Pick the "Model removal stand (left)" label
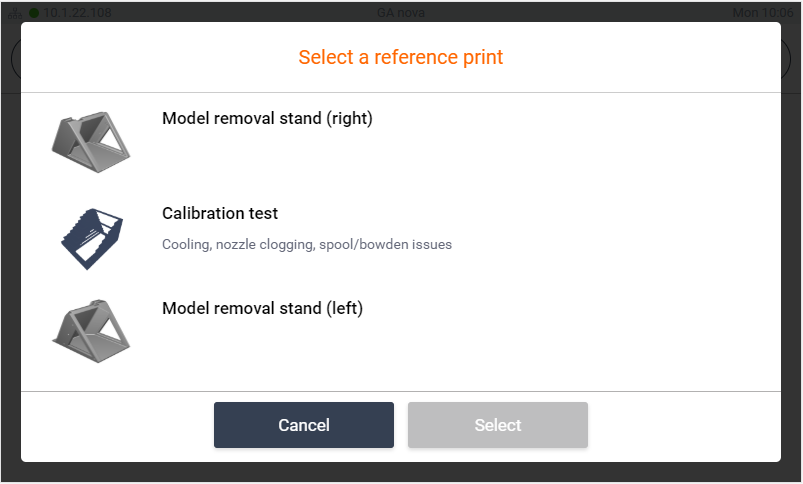This screenshot has width=803, height=484. point(263,308)
